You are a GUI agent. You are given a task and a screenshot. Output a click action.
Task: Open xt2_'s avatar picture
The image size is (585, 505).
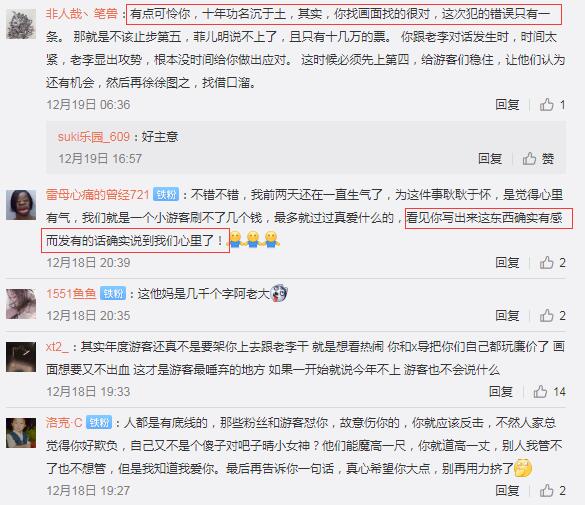pyautogui.click(x=21, y=357)
